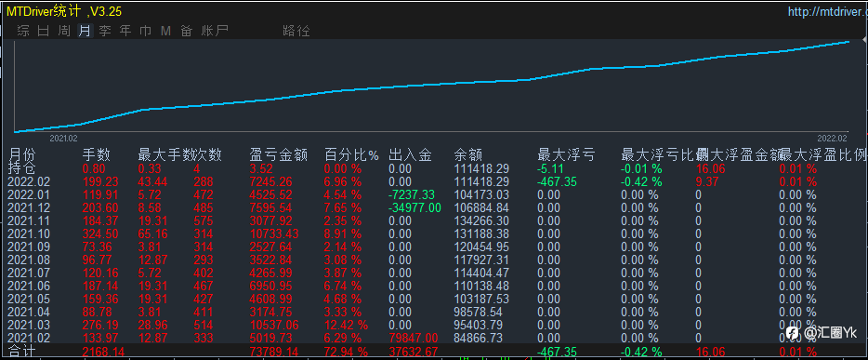
Task: Open the http://mtdriver link
Action: pyautogui.click(x=828, y=11)
